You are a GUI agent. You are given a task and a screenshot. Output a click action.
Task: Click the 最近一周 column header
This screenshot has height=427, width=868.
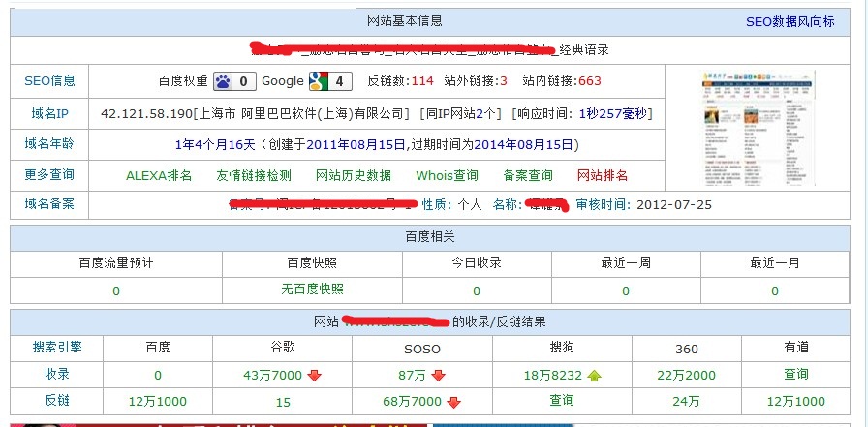pyautogui.click(x=626, y=263)
